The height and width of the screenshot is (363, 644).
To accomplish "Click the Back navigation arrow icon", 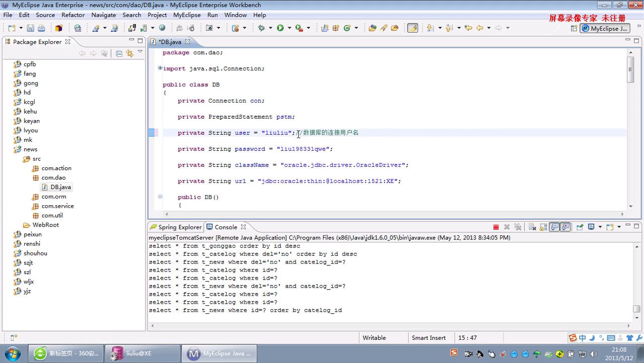I will pyautogui.click(x=479, y=28).
